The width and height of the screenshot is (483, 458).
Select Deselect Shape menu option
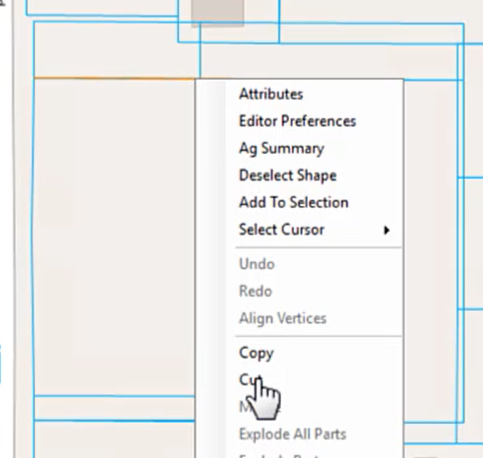[288, 175]
